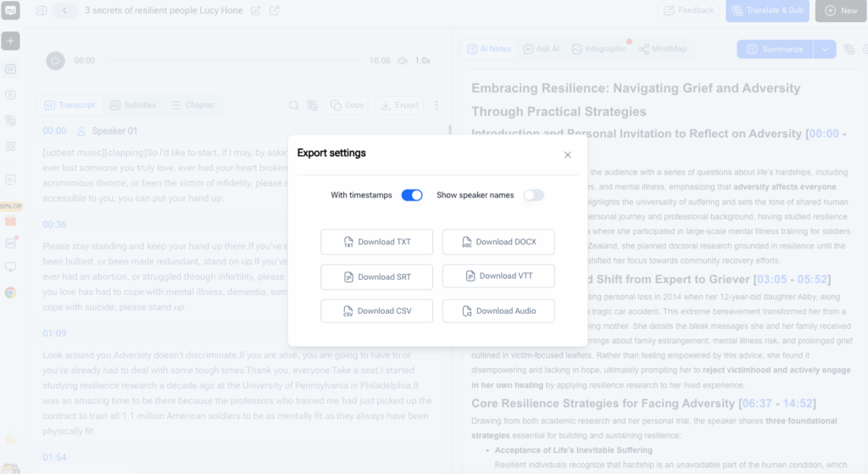Image resolution: width=868 pixels, height=474 pixels.
Task: Edit the recording title pencil icon
Action: coord(255,10)
